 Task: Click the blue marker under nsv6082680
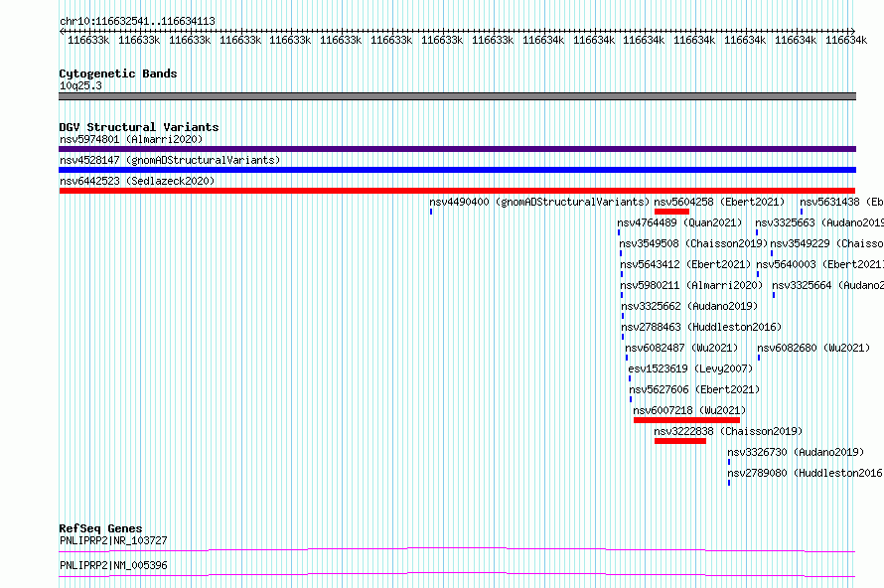click(x=759, y=358)
